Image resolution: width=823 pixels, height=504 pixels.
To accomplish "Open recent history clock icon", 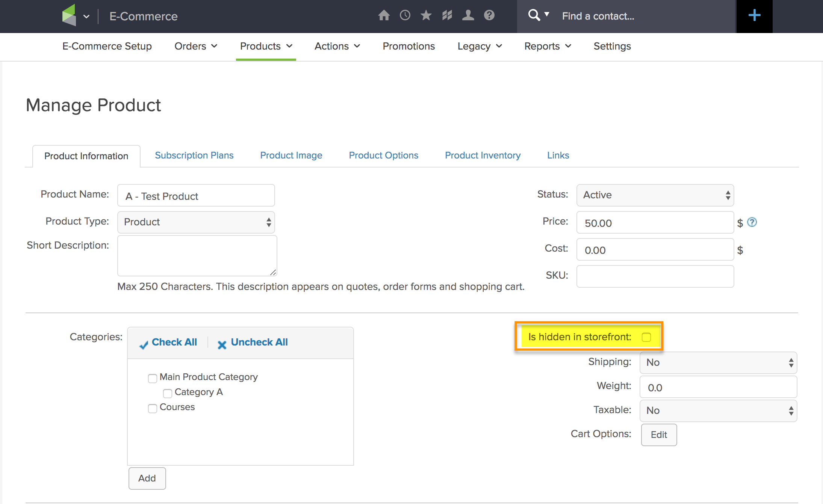I will point(405,15).
